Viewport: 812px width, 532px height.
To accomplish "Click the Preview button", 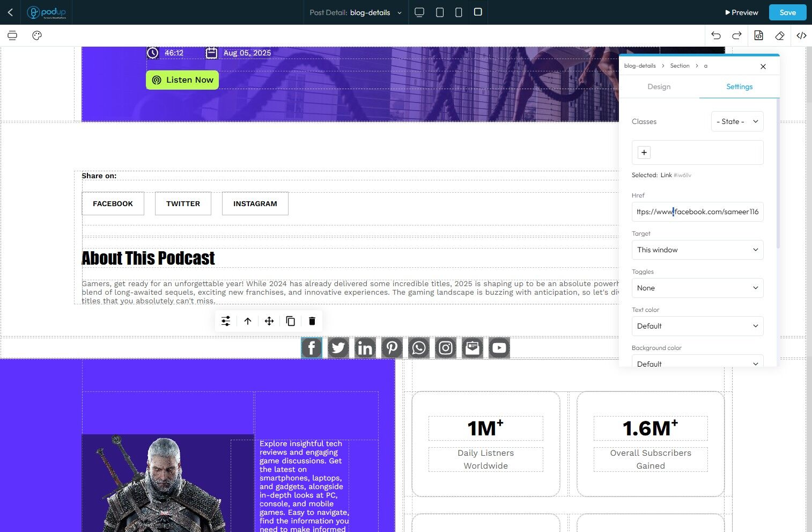I will click(742, 12).
